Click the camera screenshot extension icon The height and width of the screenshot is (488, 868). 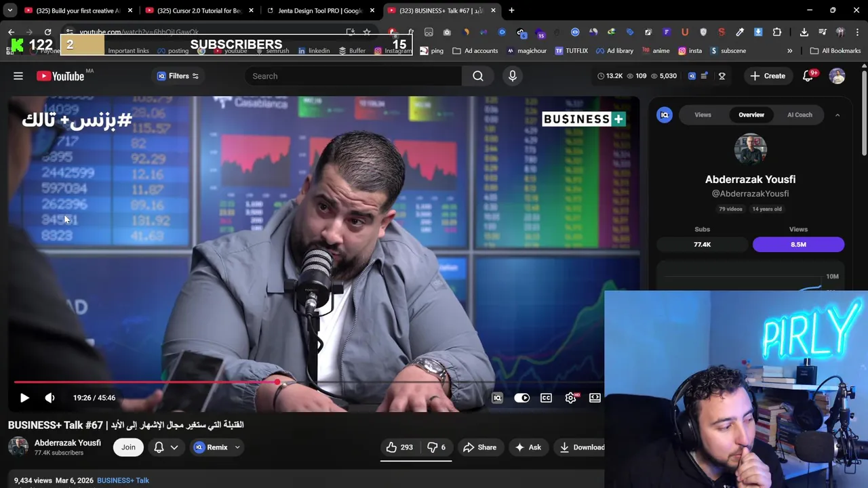click(447, 32)
